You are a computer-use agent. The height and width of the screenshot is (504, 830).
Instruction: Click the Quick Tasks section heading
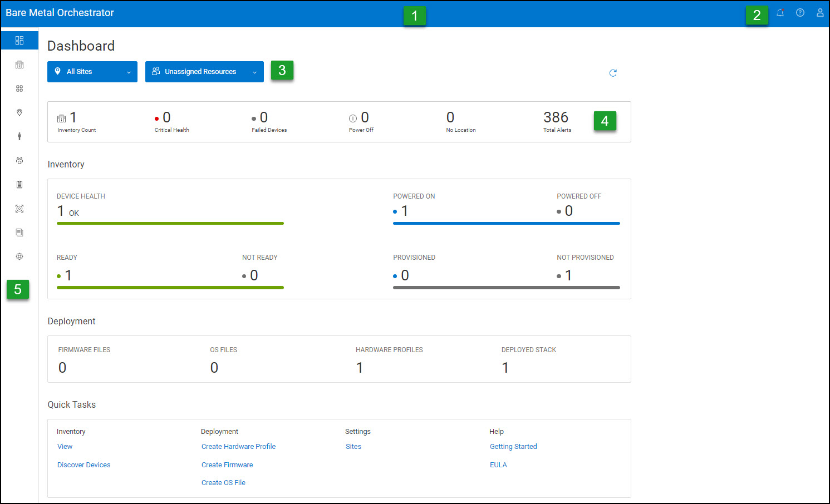coord(72,405)
